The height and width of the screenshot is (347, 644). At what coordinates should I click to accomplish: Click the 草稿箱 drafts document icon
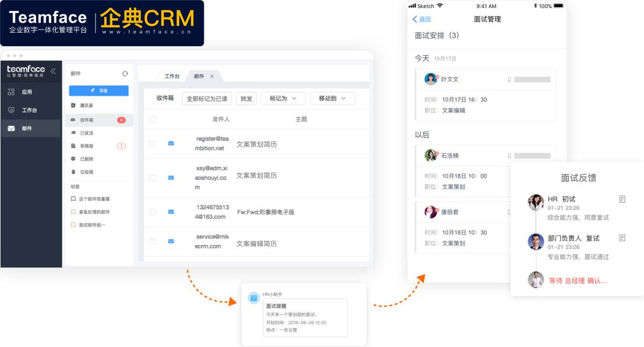[74, 146]
